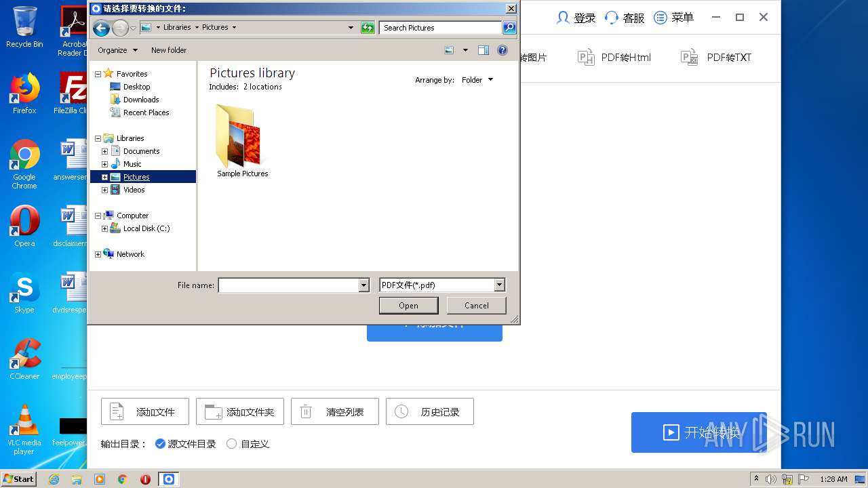Click the Open button
This screenshot has width=868, height=488.
(x=408, y=306)
